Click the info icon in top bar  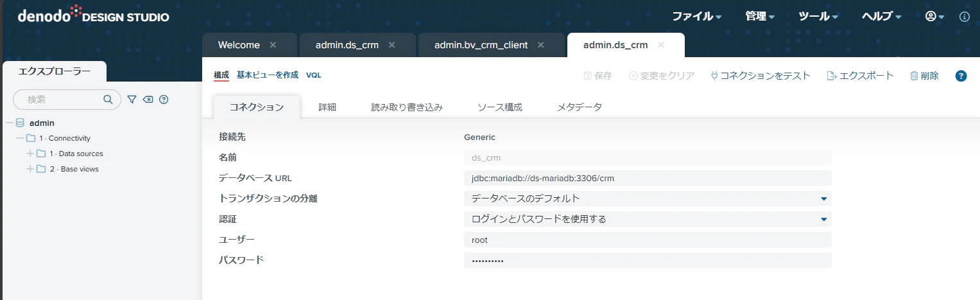tap(964, 17)
